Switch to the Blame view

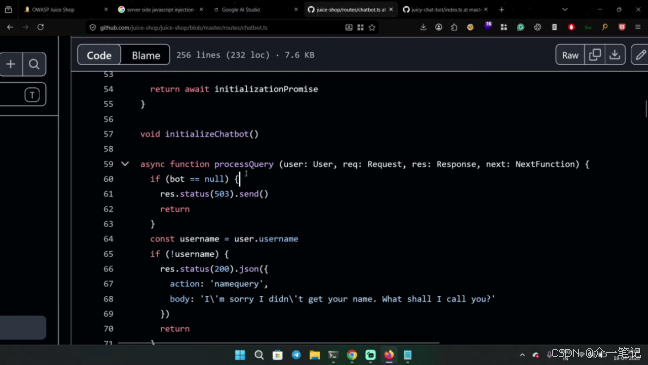146,55
